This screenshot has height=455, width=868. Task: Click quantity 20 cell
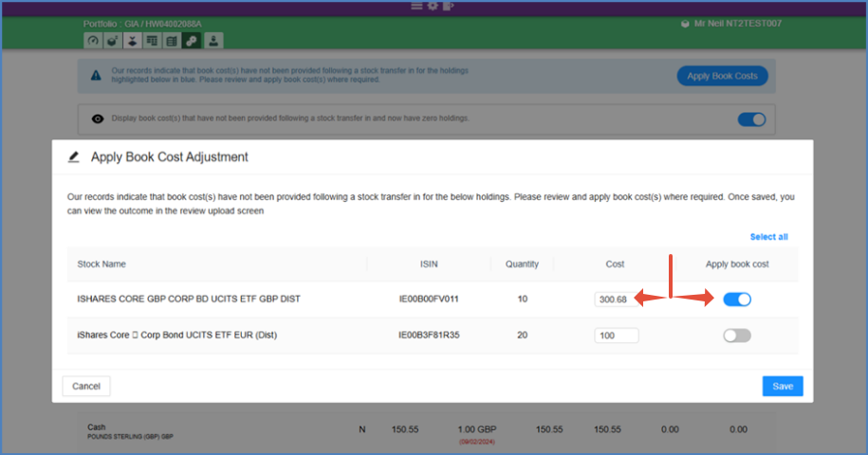pos(522,335)
